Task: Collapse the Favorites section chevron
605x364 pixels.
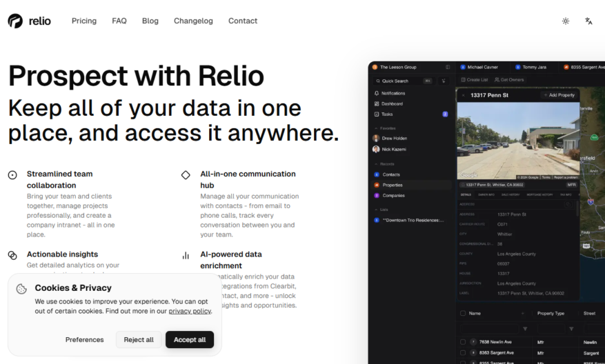Action: pyautogui.click(x=376, y=128)
